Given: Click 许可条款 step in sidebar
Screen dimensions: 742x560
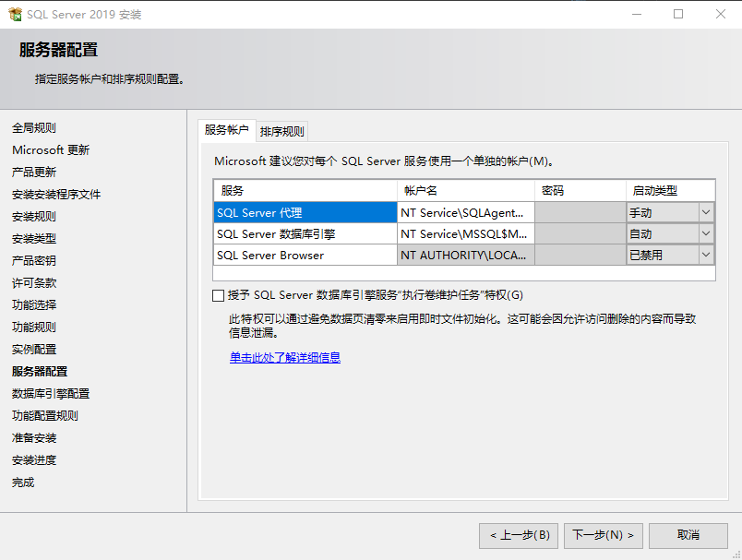Looking at the screenshot, I should pos(34,283).
